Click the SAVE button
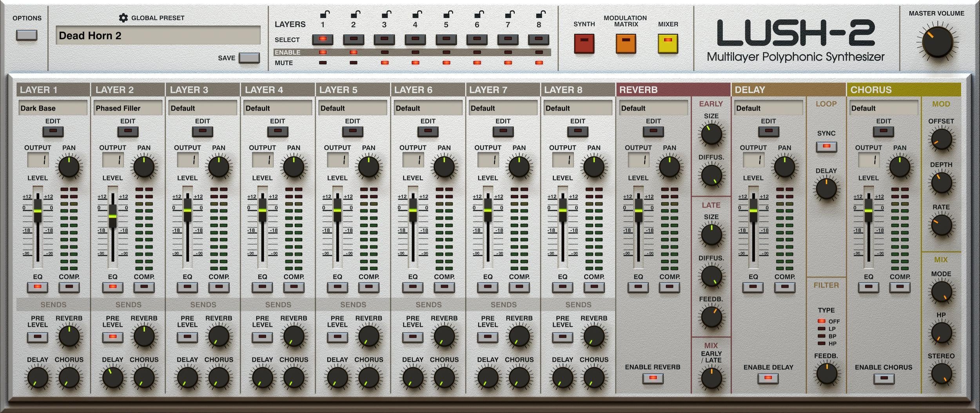The height and width of the screenshot is (413, 980). click(x=248, y=58)
